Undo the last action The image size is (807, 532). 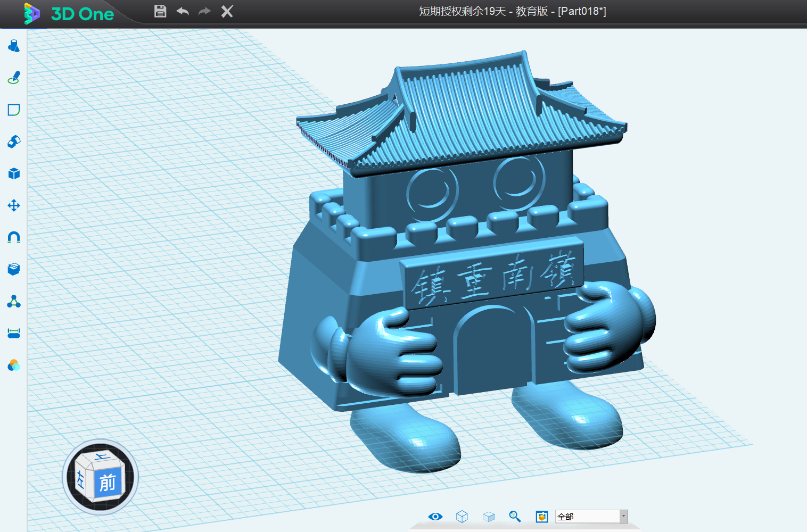(x=183, y=11)
